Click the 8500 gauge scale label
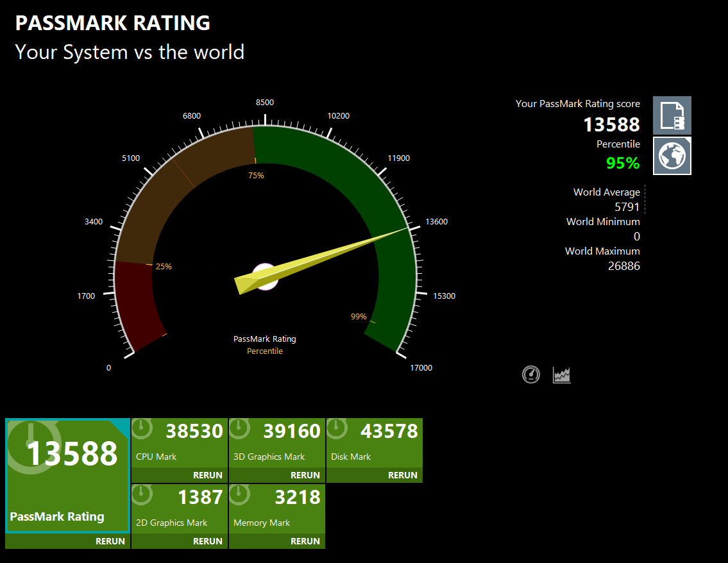The height and width of the screenshot is (563, 728). click(x=265, y=102)
